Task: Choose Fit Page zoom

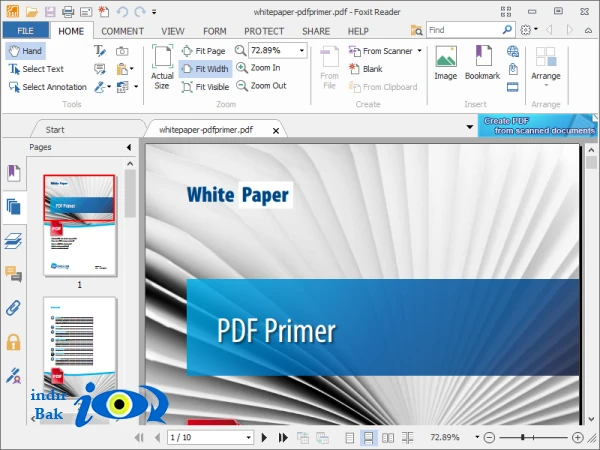Action: (204, 51)
